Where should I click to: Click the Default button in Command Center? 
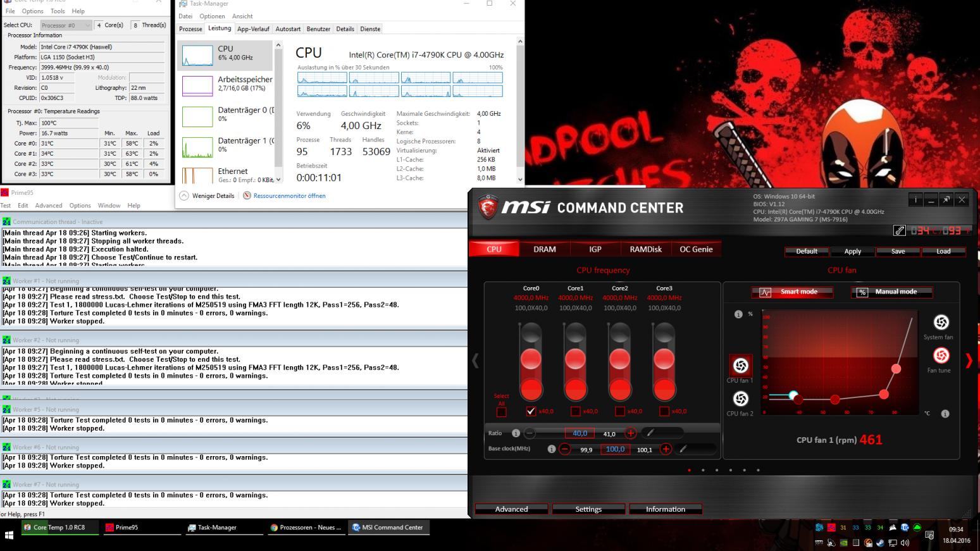pos(807,251)
